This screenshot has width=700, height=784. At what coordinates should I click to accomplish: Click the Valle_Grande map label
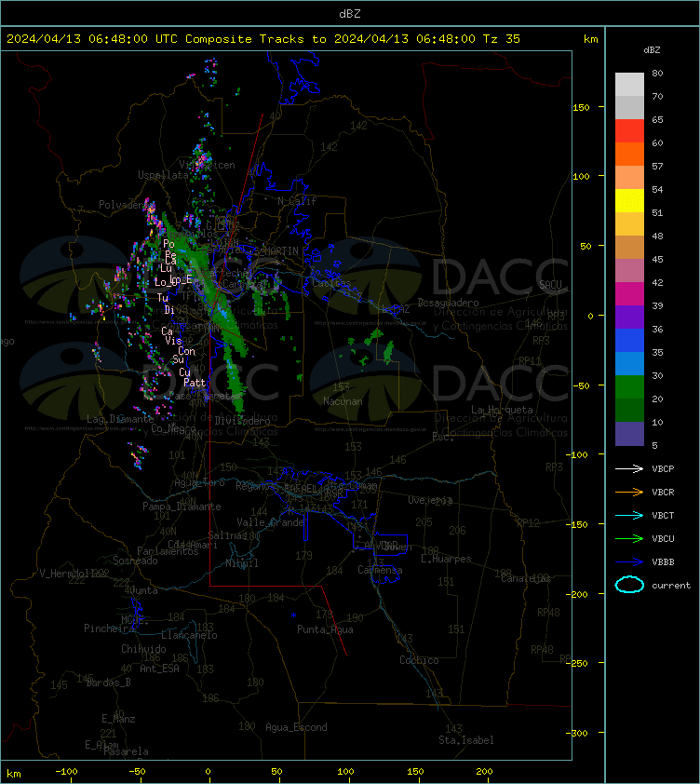[271, 522]
